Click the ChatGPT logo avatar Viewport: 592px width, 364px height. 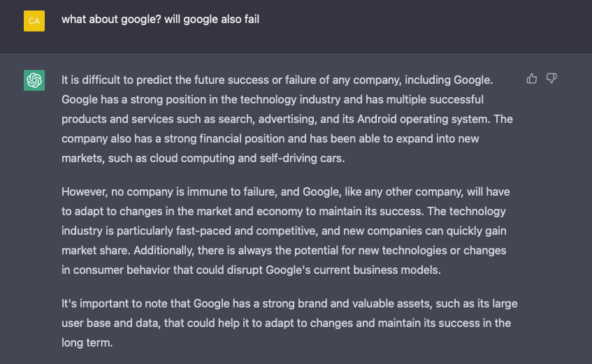(x=34, y=80)
